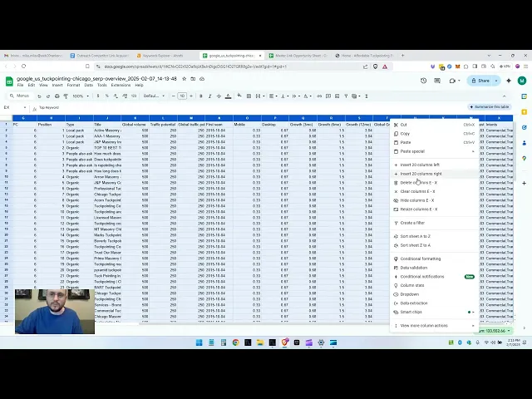Open View more column actions submenu

tap(434, 326)
